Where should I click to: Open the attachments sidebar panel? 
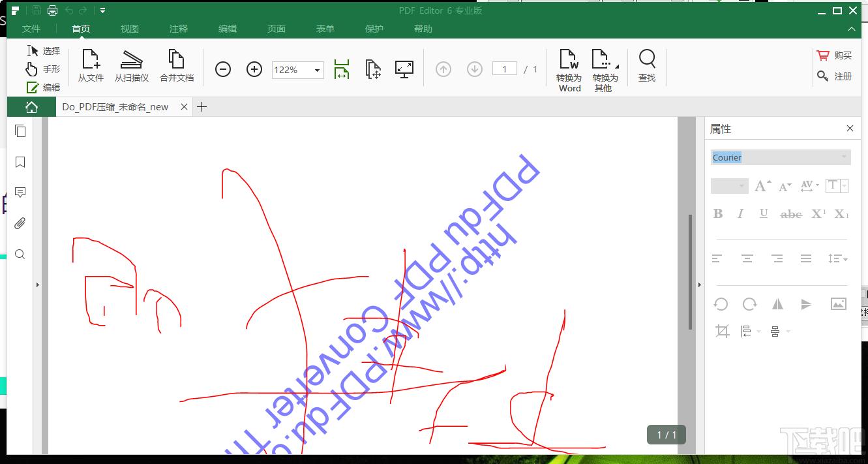(x=20, y=223)
